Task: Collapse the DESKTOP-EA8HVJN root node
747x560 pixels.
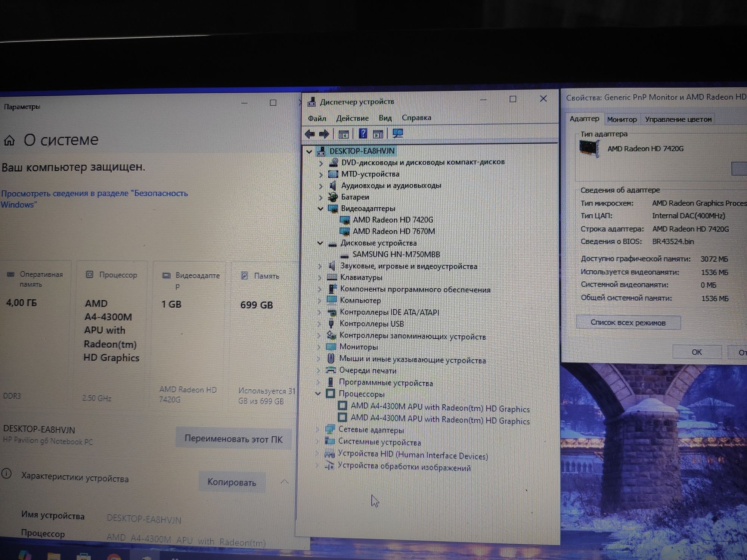Action: (309, 152)
